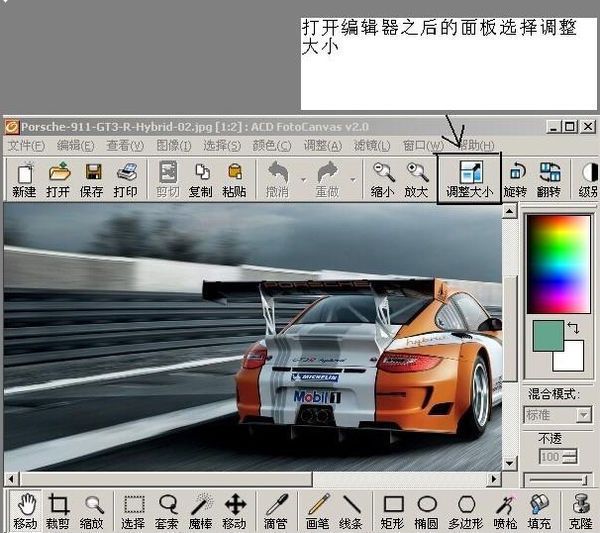Select the rectangular 选择 tool
600x533 pixels.
pos(133,511)
